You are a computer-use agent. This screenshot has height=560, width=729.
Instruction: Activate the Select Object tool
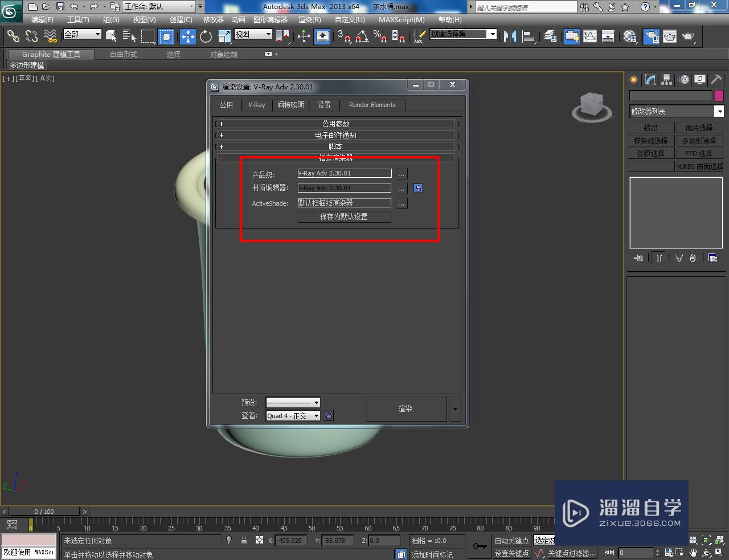click(111, 36)
